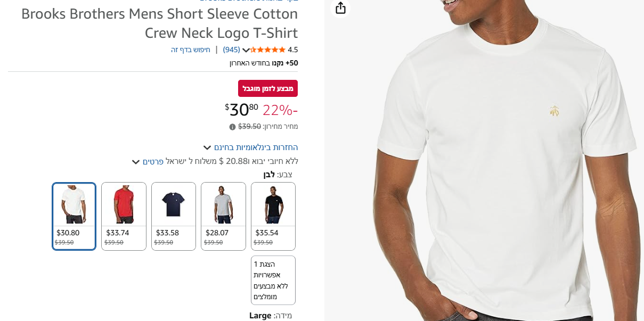Click the 4.5 rating number

pyautogui.click(x=293, y=50)
